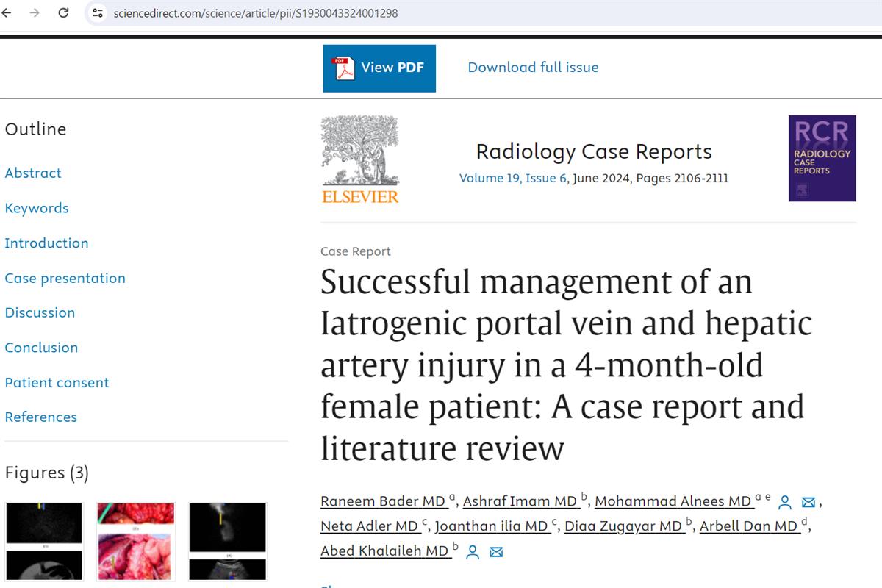The width and height of the screenshot is (882, 588).
Task: Click Download full issue link
Action: [533, 68]
